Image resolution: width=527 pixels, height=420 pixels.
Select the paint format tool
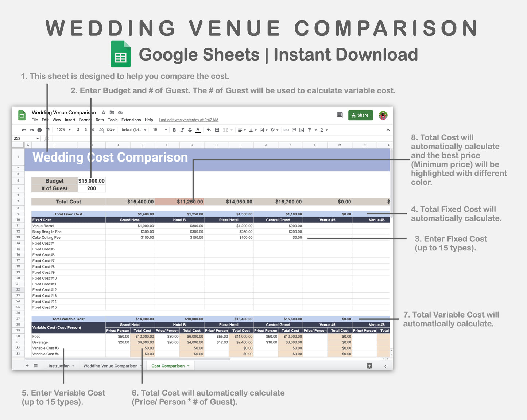pyautogui.click(x=47, y=129)
